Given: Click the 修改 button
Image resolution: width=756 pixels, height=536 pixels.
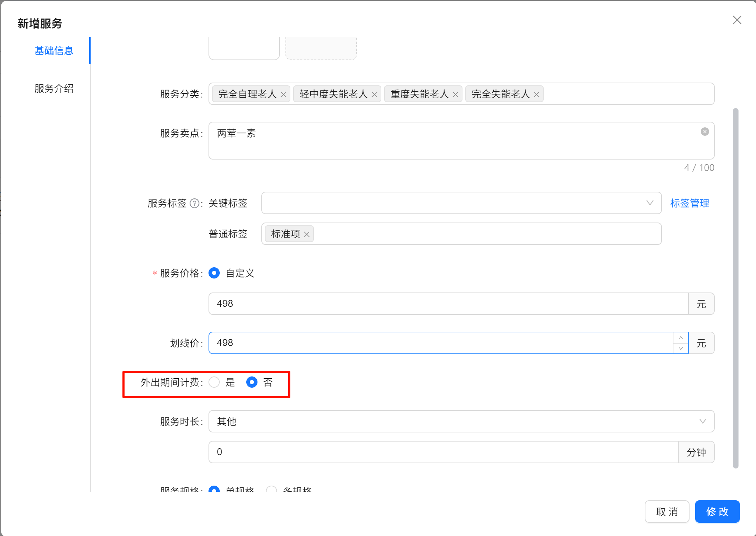Looking at the screenshot, I should 717,512.
